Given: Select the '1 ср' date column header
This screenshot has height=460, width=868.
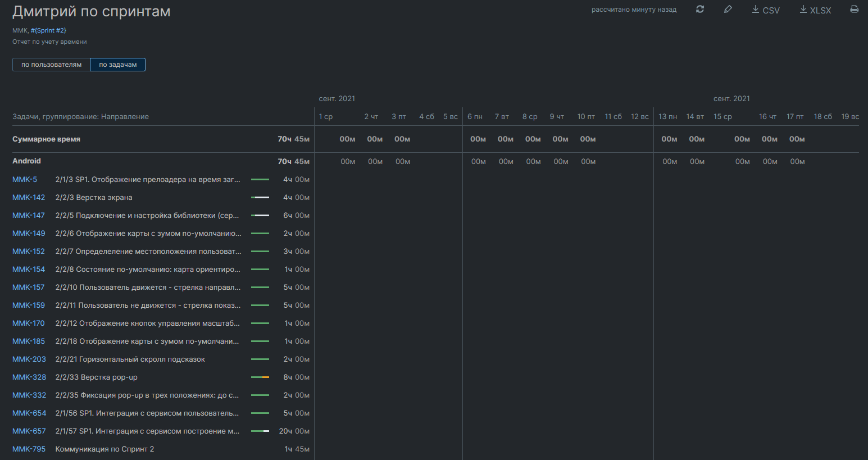Looking at the screenshot, I should pos(326,117).
